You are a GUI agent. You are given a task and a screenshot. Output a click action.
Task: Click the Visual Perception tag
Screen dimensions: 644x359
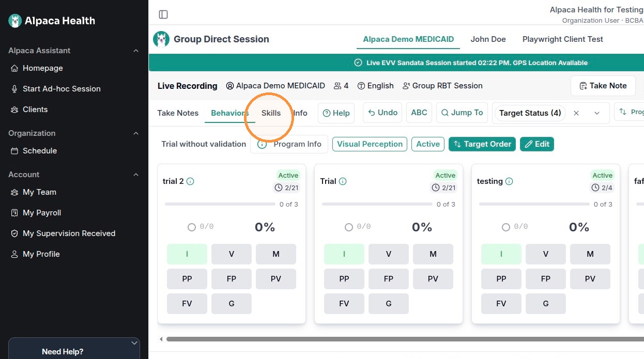(x=370, y=144)
